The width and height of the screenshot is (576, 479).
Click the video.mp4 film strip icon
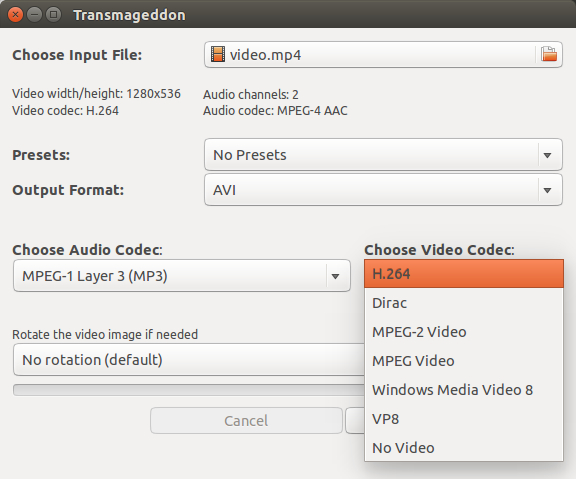[x=218, y=54]
